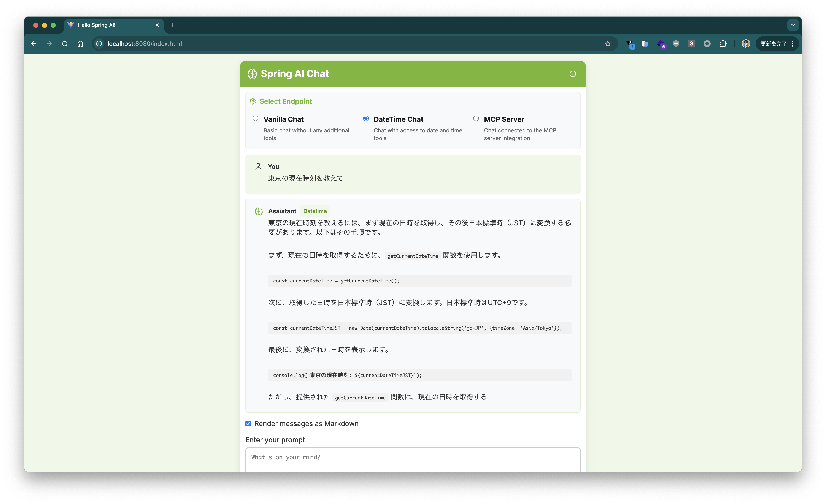Viewport: 826px width, 504px height.
Task: Bookmark this page with the star icon
Action: point(608,44)
